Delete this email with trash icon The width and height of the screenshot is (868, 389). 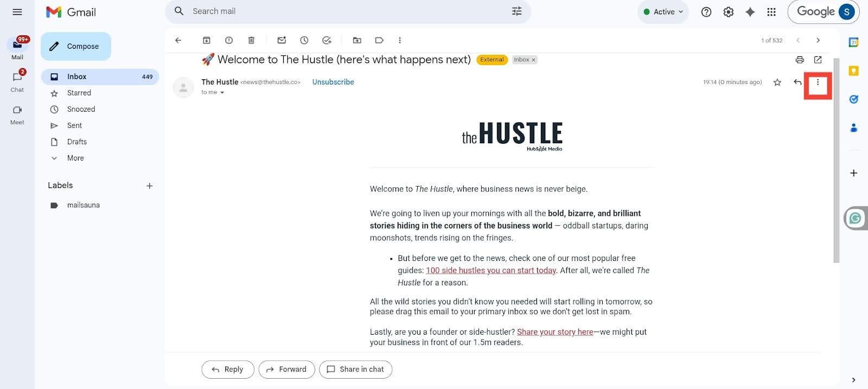pyautogui.click(x=251, y=40)
